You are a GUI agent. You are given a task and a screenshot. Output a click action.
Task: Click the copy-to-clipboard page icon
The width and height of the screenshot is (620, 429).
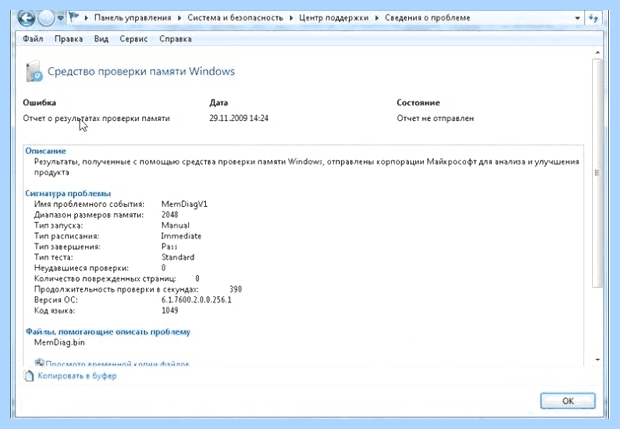[28, 376]
